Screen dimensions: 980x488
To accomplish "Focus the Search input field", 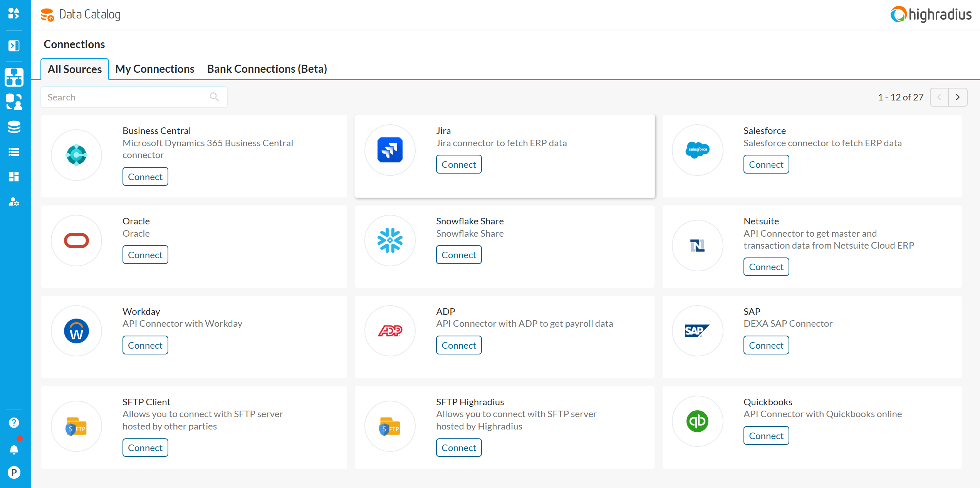I will pyautogui.click(x=134, y=97).
